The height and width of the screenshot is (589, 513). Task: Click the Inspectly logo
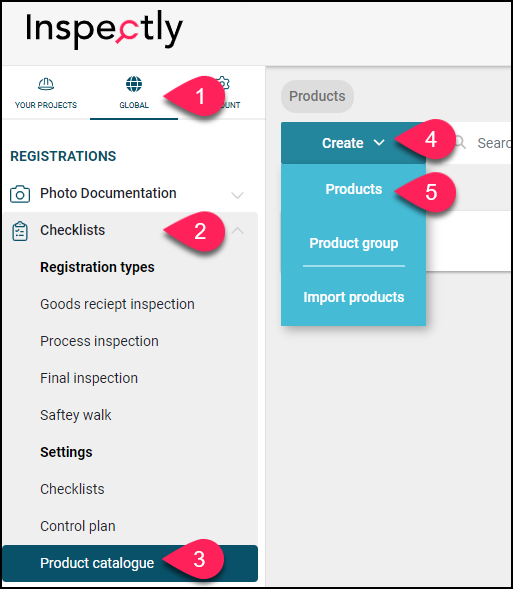[104, 29]
